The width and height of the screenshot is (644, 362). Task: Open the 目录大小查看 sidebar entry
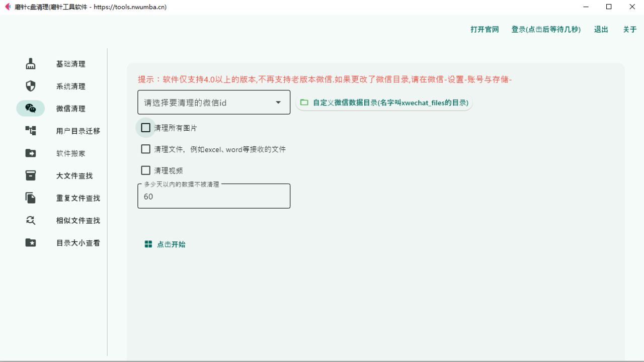click(x=78, y=242)
